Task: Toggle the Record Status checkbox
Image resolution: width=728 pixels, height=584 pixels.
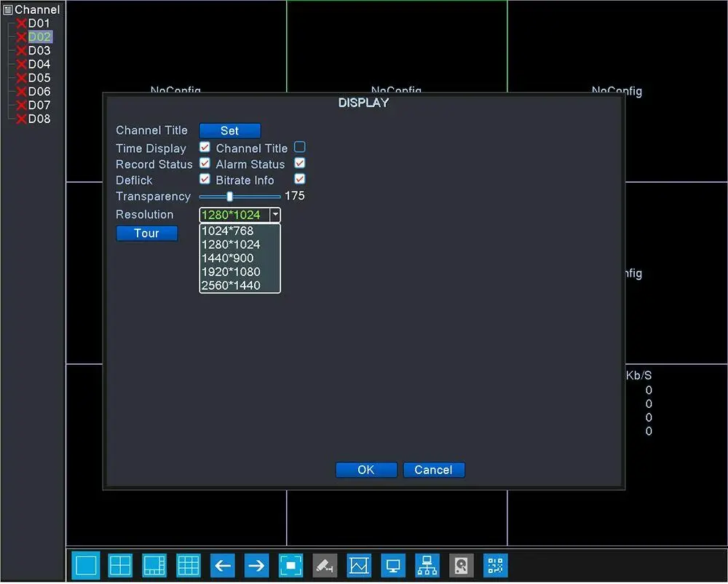Action: (x=205, y=163)
